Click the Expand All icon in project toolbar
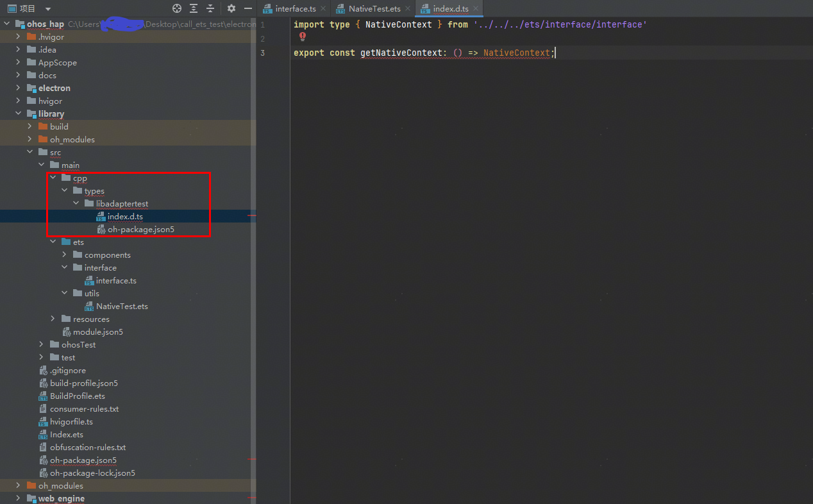This screenshot has width=813, height=504. pyautogui.click(x=194, y=8)
